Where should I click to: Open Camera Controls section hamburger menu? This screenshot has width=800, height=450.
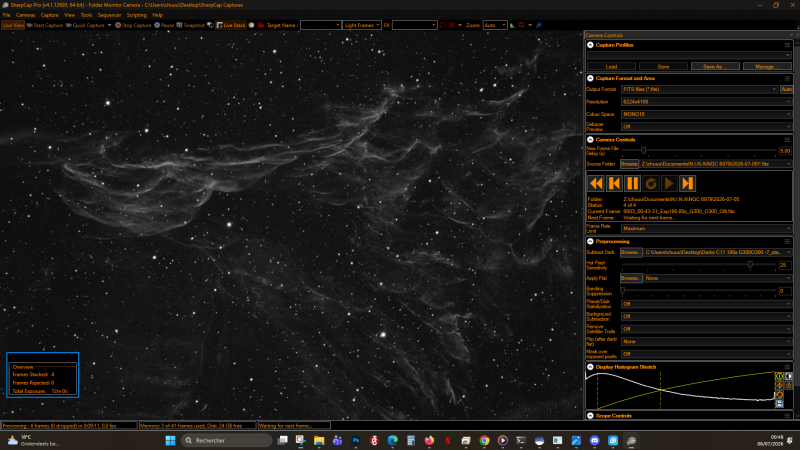[x=787, y=139]
